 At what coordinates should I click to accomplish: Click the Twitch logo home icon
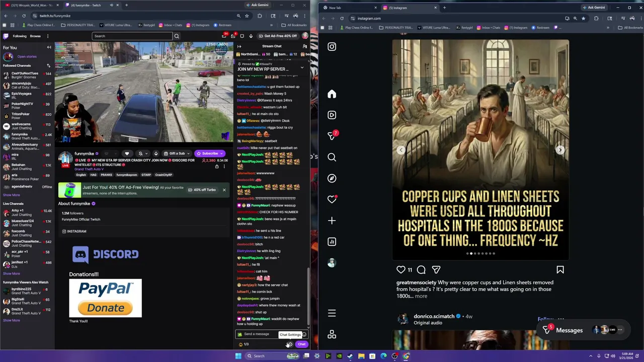click(6, 36)
